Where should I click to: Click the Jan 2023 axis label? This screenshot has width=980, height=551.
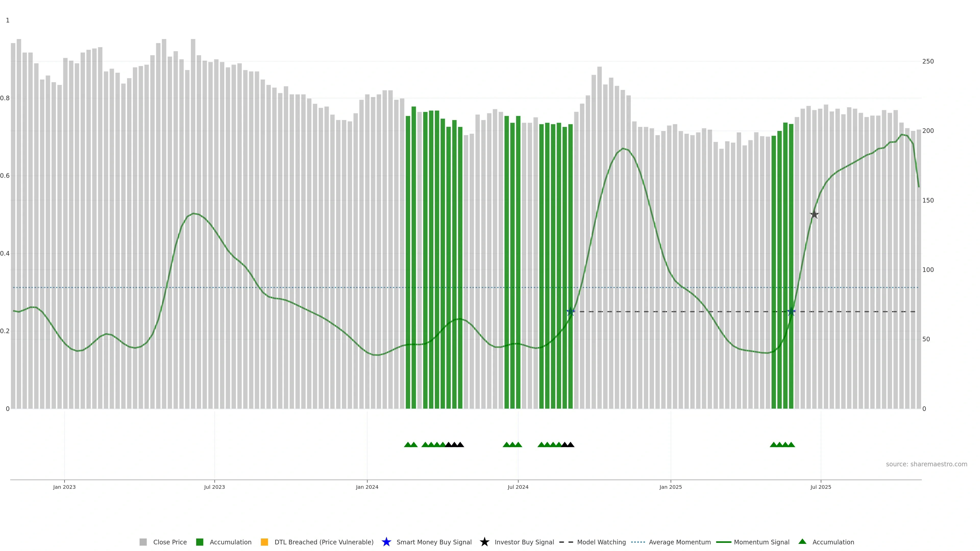coord(64,487)
